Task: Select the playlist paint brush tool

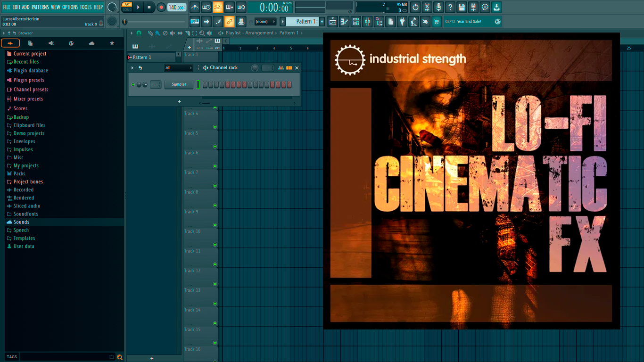Action: click(157, 33)
